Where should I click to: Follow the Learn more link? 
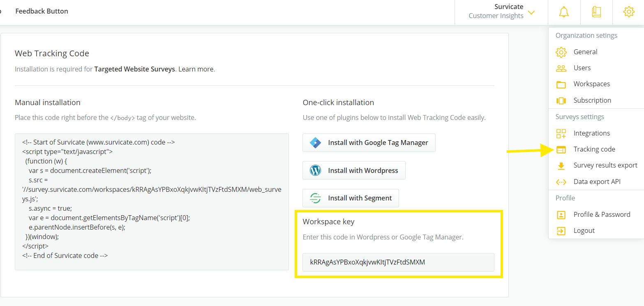pyautogui.click(x=196, y=69)
